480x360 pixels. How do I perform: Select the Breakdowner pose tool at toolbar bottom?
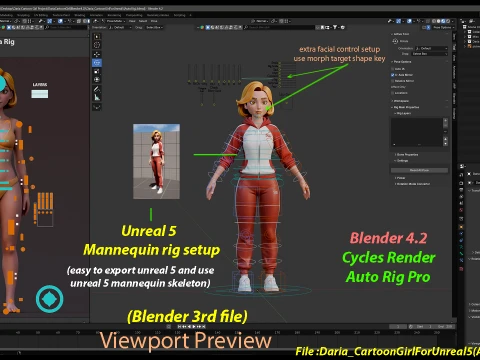pyautogui.click(x=97, y=107)
